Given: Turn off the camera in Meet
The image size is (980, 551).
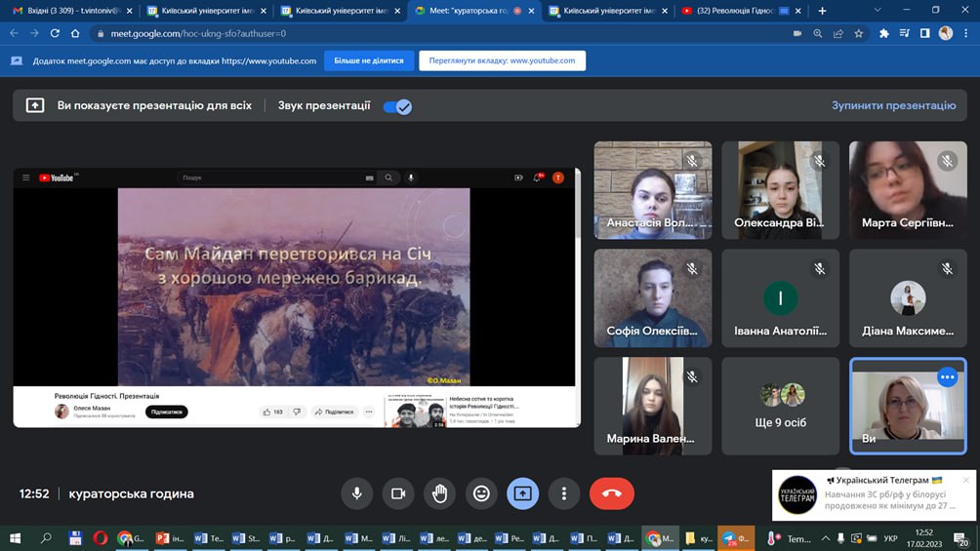Looking at the screenshot, I should click(x=397, y=493).
